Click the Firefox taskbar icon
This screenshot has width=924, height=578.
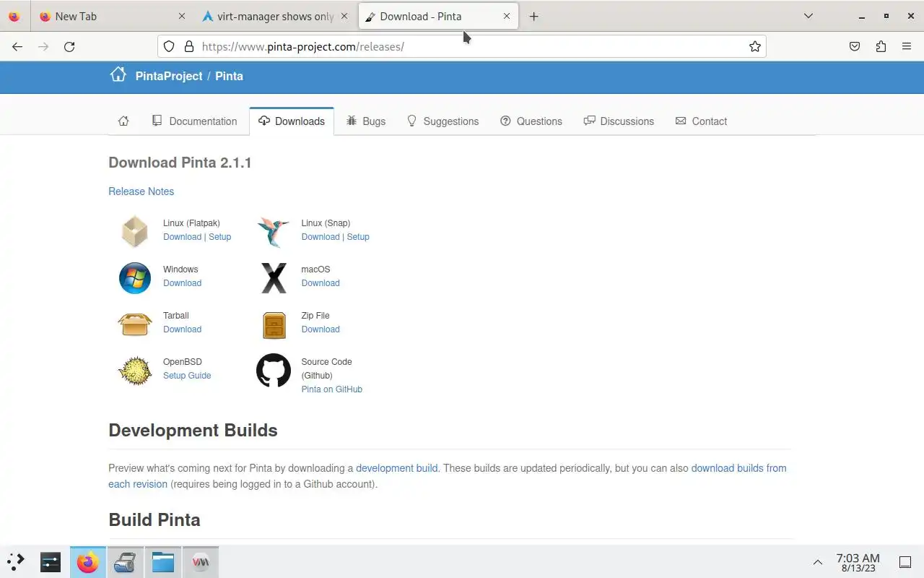pos(88,561)
